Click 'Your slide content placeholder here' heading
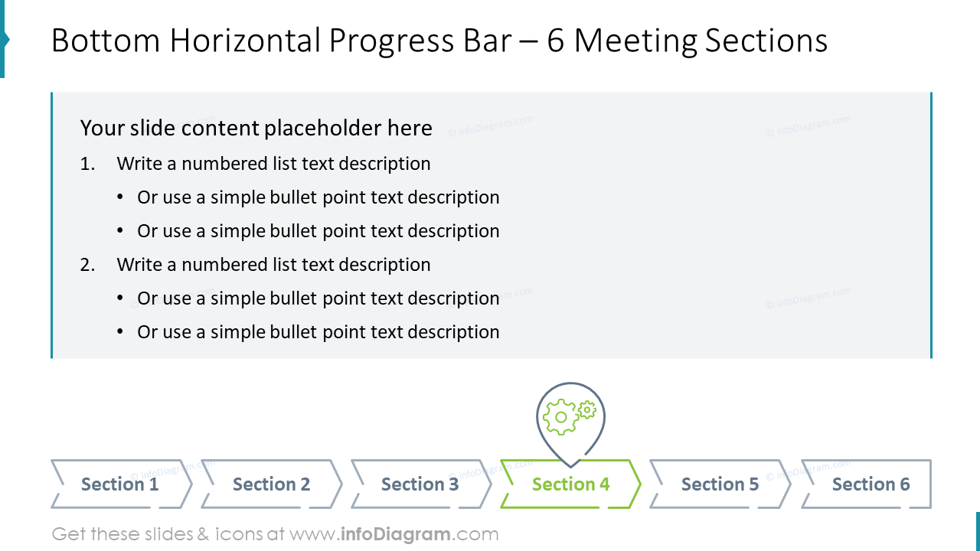980x551 pixels. [256, 128]
